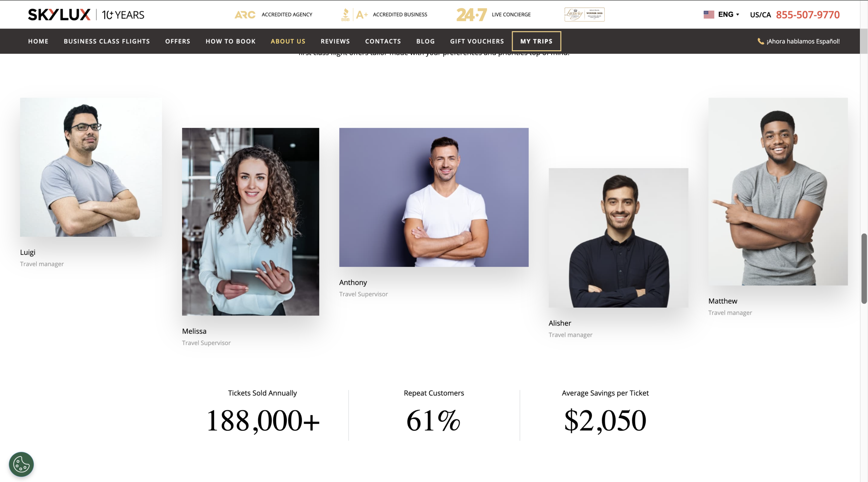Open the How To Book page
This screenshot has width=868, height=482.
click(231, 41)
